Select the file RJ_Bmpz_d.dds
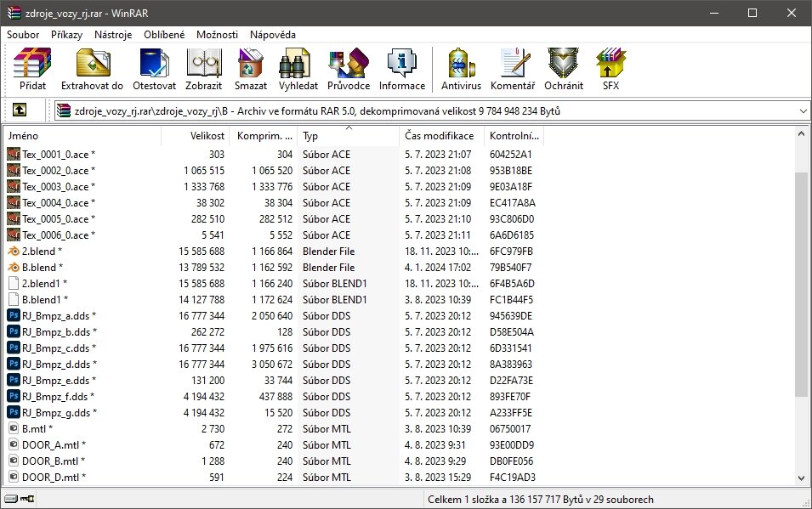The image size is (812, 509). (59, 364)
